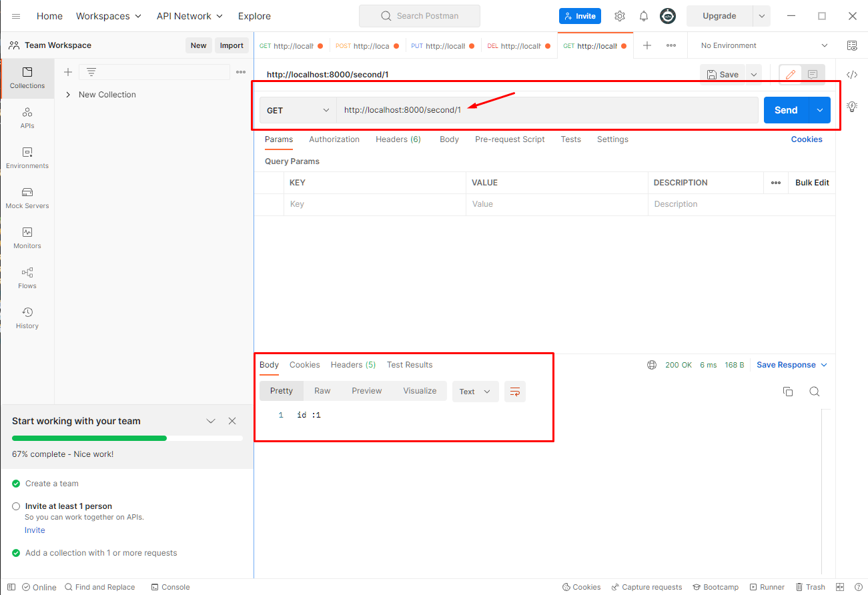
Task: Open Environments in the sidebar
Action: (x=27, y=158)
